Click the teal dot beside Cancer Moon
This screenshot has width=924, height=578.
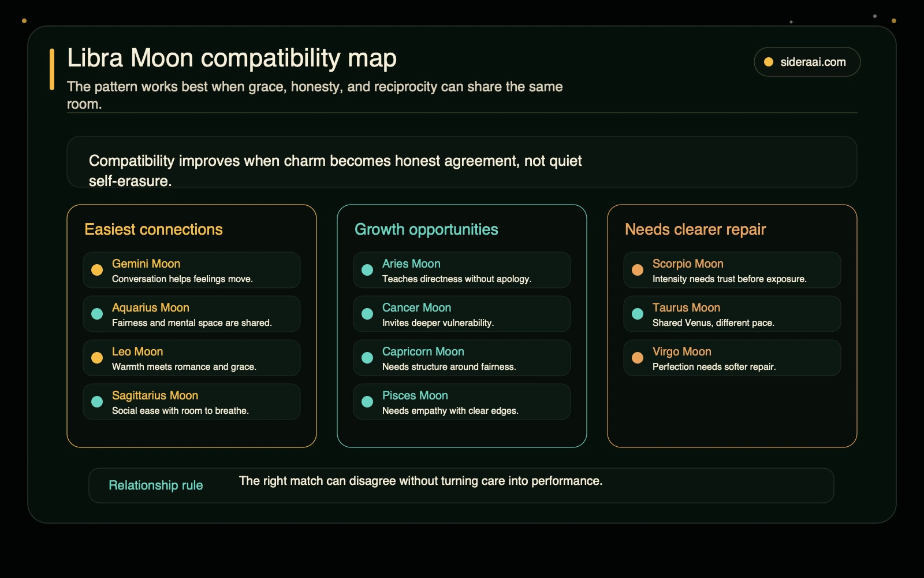367,314
